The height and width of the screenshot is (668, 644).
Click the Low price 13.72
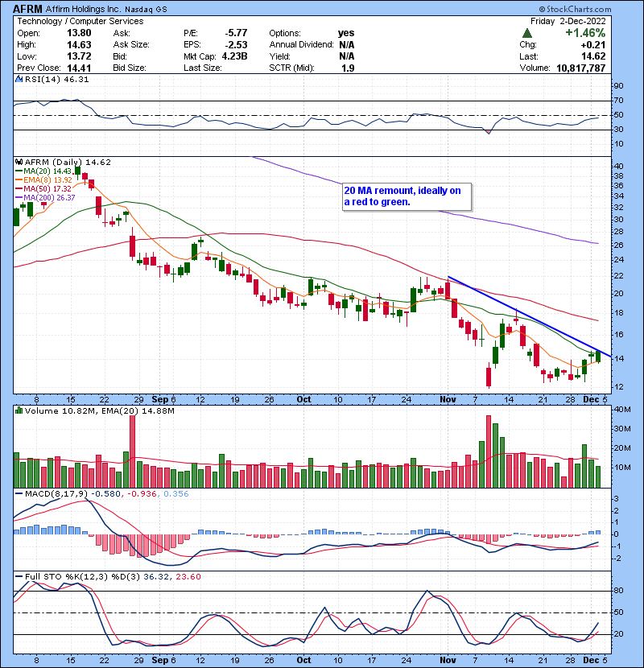pyautogui.click(x=79, y=56)
